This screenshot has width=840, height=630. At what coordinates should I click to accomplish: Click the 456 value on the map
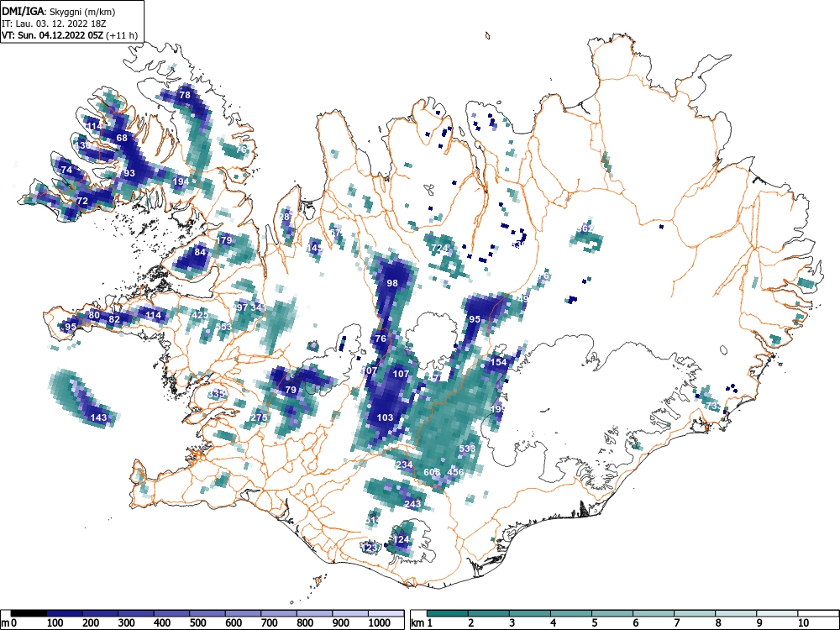(455, 472)
